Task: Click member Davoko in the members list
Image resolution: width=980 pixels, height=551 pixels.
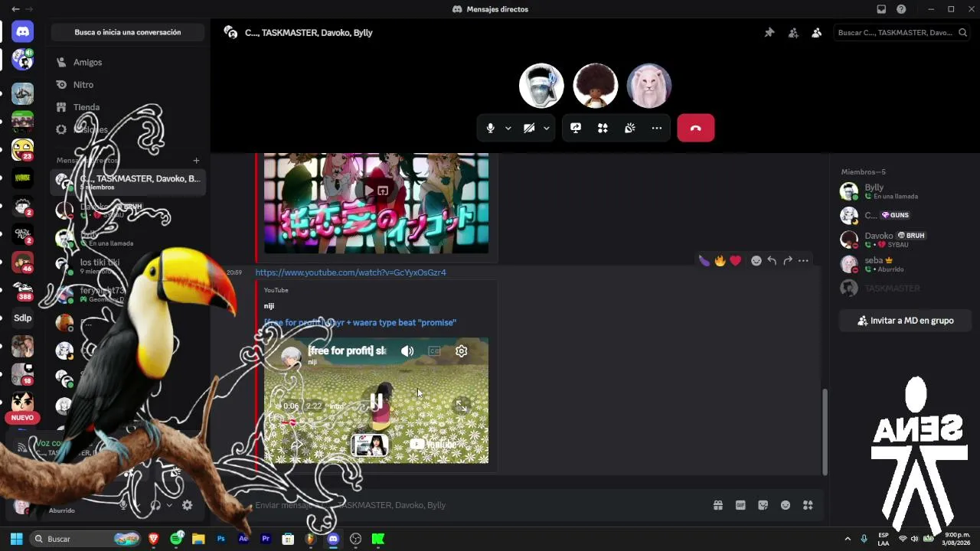Action: 904,240
